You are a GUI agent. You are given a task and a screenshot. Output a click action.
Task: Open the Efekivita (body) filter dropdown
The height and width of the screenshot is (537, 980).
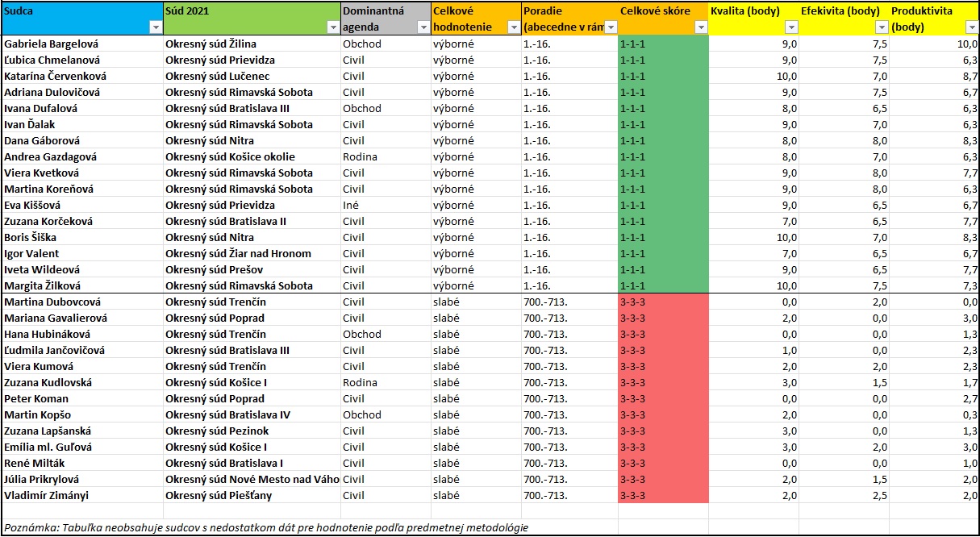tap(881, 27)
